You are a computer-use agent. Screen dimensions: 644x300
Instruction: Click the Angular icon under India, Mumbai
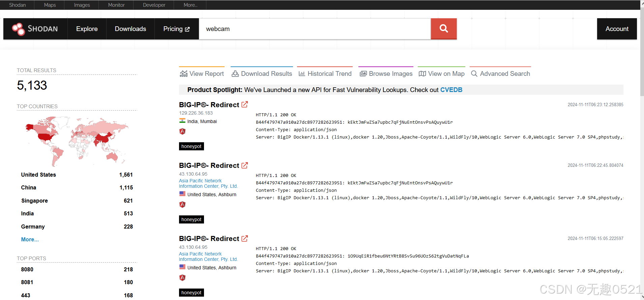[182, 131]
